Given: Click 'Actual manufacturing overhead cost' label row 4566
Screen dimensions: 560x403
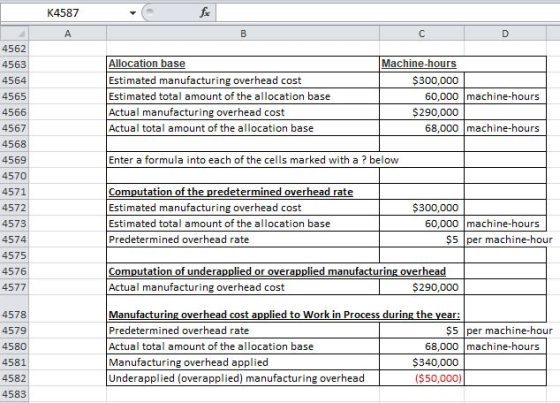Looking at the screenshot, I should (243, 112).
